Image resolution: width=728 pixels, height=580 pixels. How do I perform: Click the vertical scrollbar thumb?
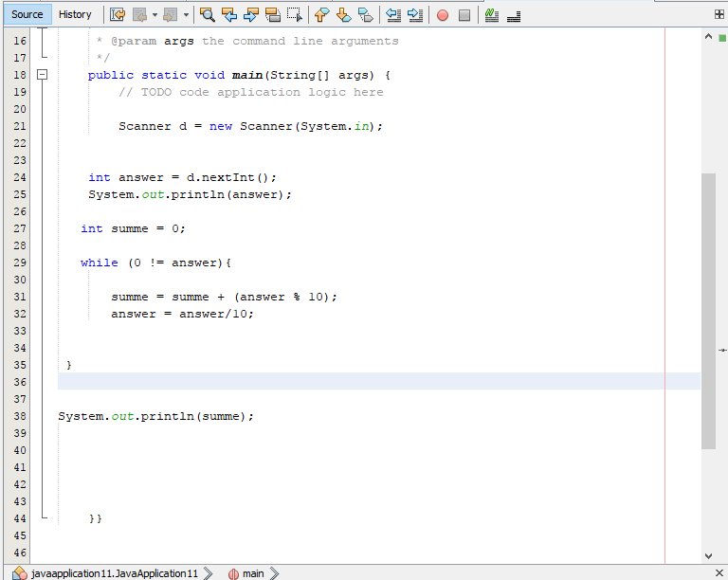point(708,311)
